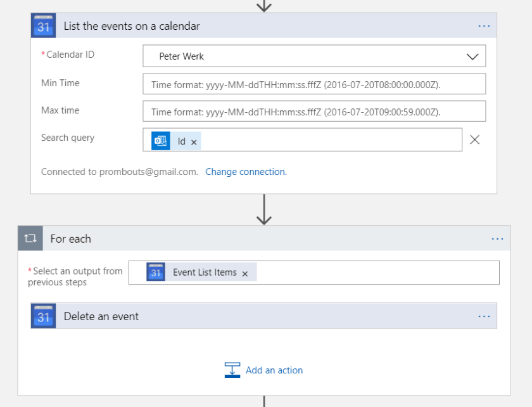Expand the Delete an event action card
This screenshot has height=407, width=532.
point(253,316)
